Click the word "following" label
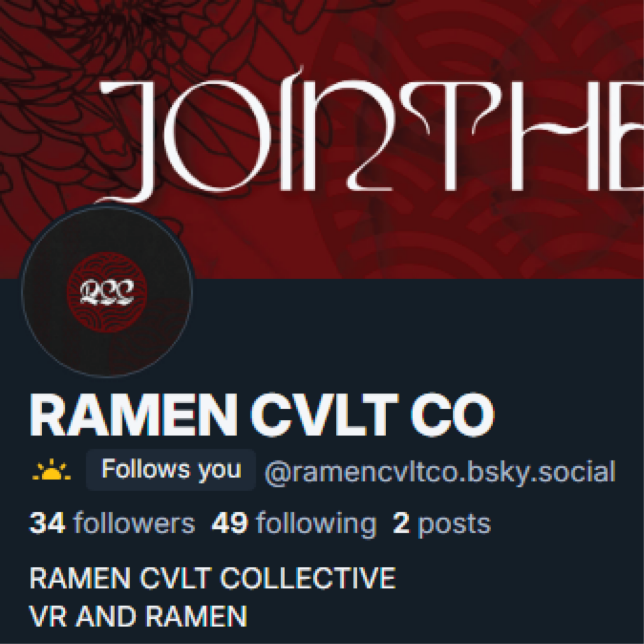The height and width of the screenshot is (644, 644). [x=316, y=524]
